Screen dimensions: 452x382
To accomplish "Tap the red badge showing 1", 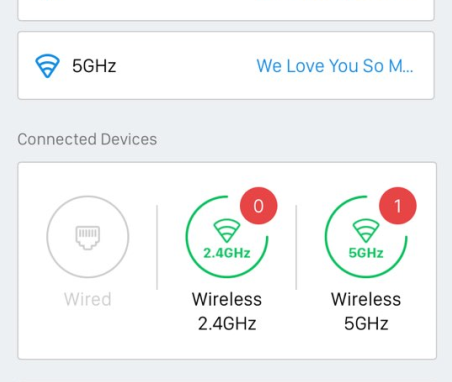I will (398, 206).
